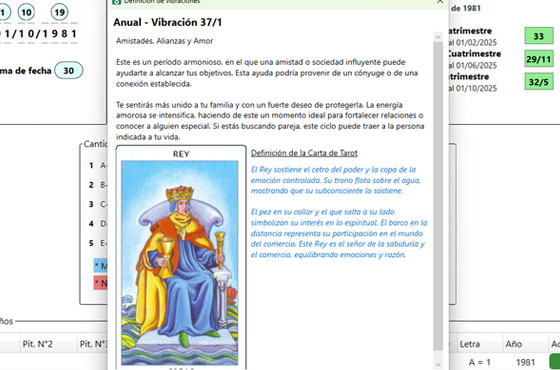The height and width of the screenshot is (370, 560).
Task: Click the green 33 cuatrimestre box
Action: [539, 36]
